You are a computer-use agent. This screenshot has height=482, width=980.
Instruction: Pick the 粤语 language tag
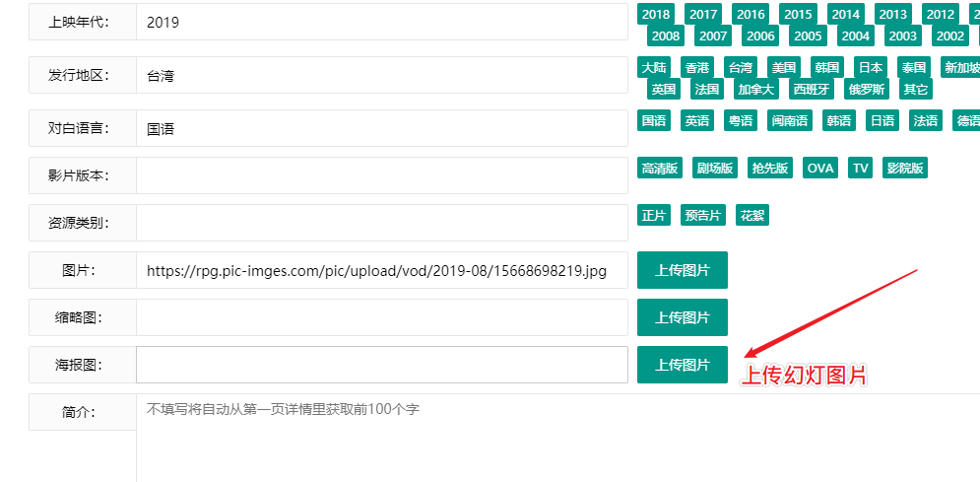click(x=740, y=120)
